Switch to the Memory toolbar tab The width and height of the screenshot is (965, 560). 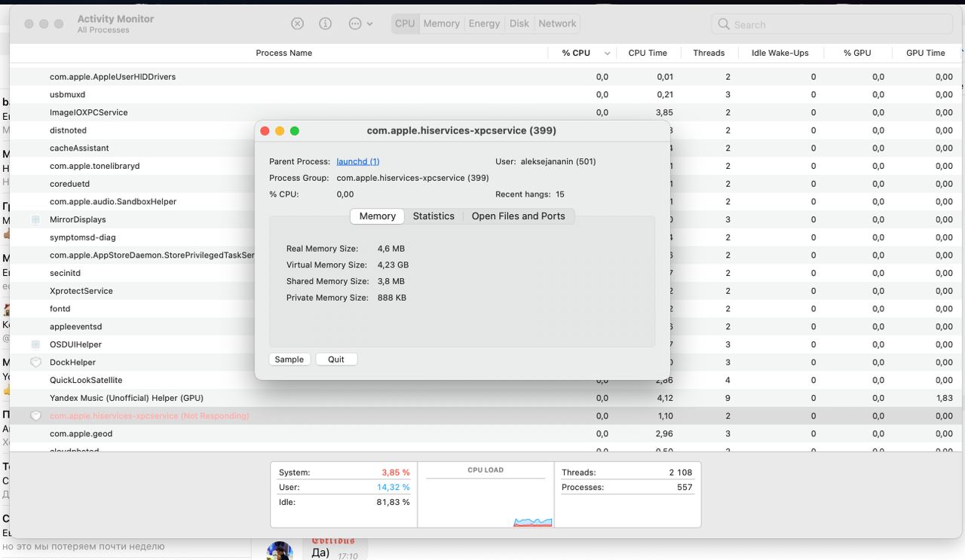click(x=442, y=23)
